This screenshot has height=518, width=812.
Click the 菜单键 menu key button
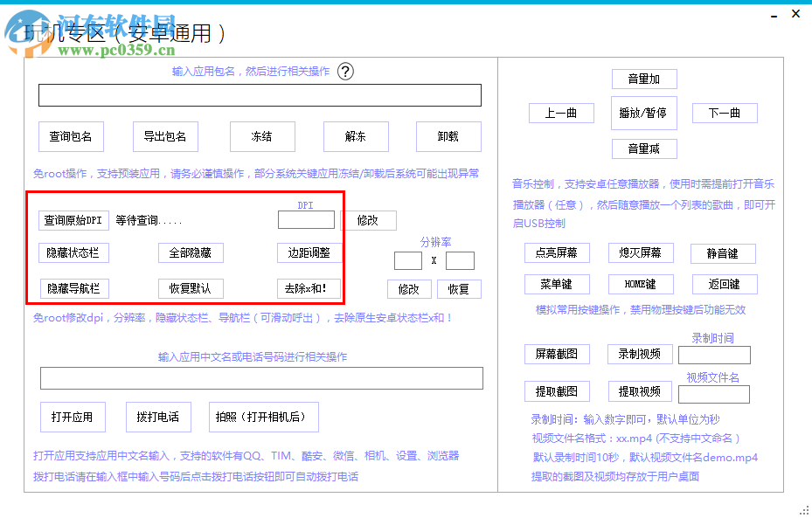[x=557, y=284]
